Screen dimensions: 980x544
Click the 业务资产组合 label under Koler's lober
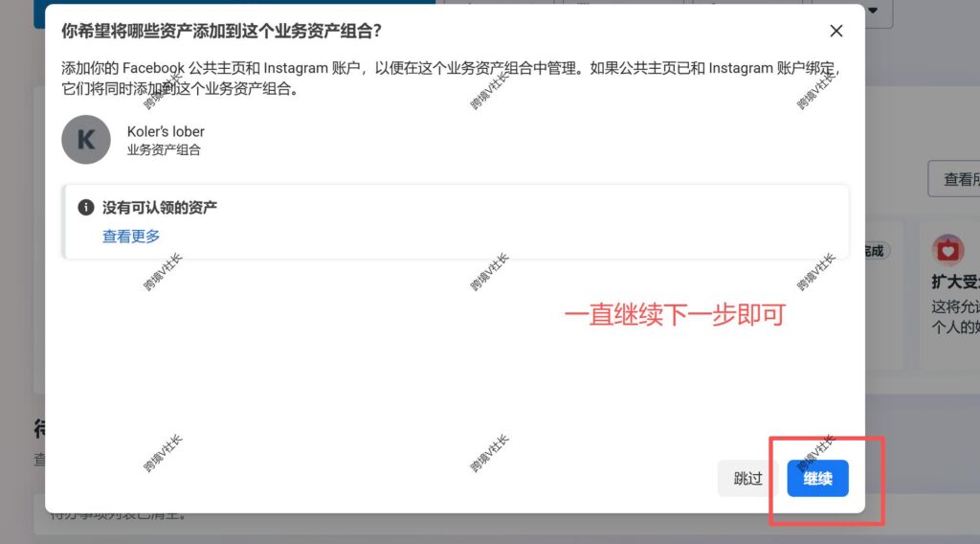164,150
